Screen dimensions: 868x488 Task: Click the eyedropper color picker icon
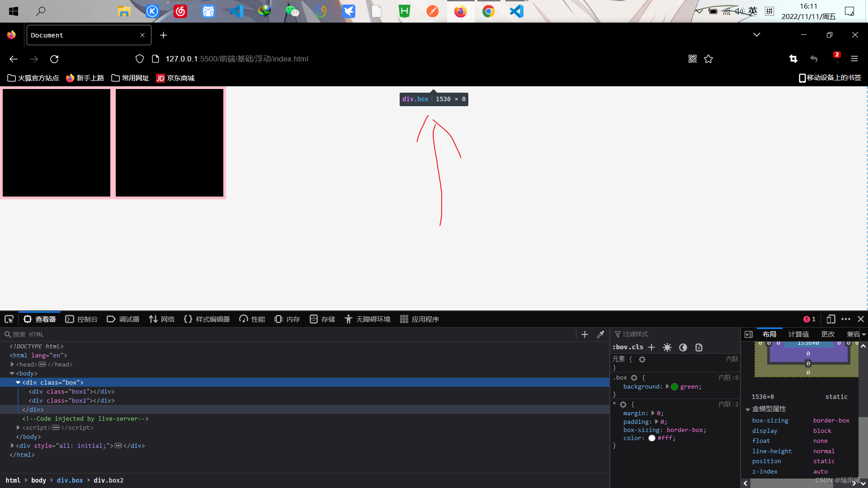pos(600,334)
